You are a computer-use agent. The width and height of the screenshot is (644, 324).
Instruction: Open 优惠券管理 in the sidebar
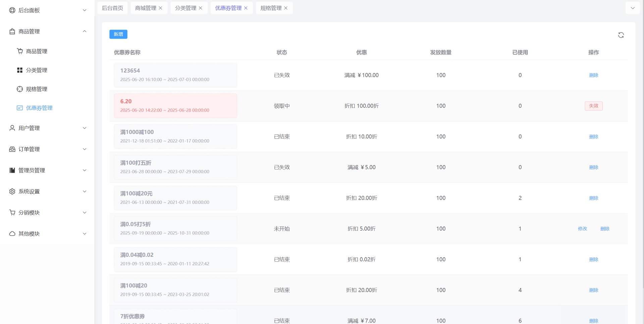pyautogui.click(x=47, y=108)
